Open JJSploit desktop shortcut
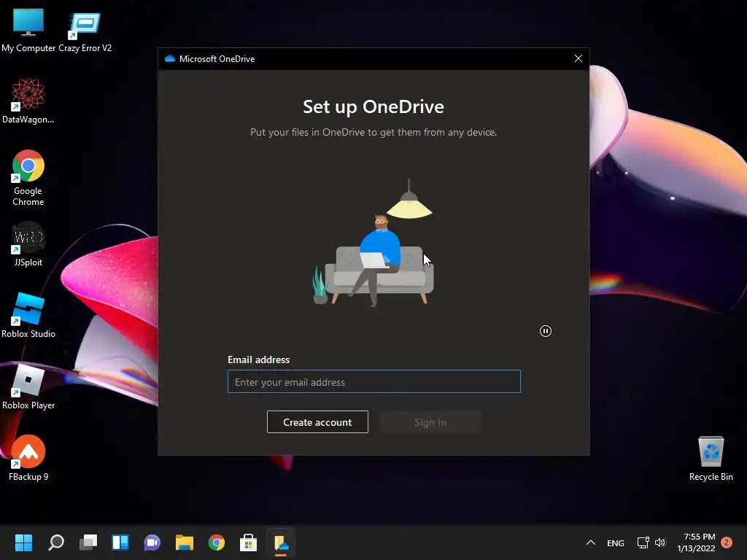The height and width of the screenshot is (560, 747). coord(28,244)
